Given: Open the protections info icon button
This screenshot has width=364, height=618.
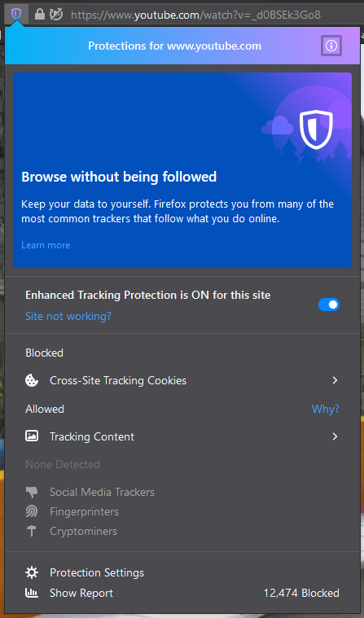Looking at the screenshot, I should pos(331,46).
